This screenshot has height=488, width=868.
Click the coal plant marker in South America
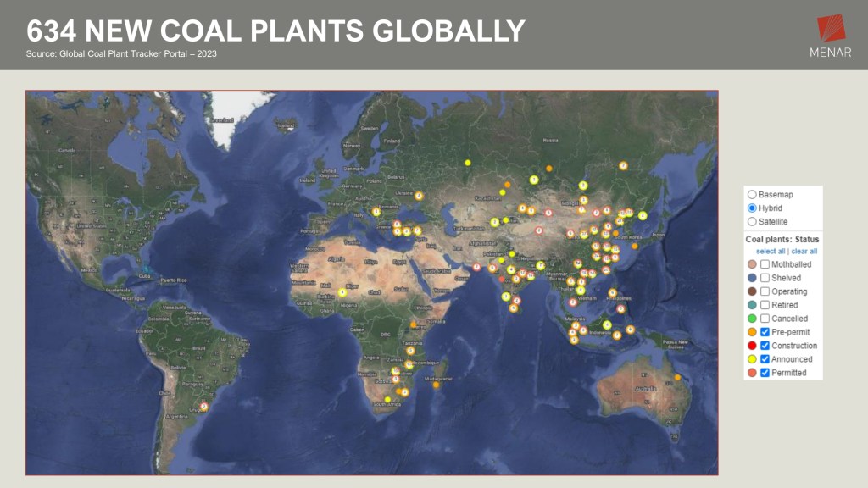[x=203, y=407]
